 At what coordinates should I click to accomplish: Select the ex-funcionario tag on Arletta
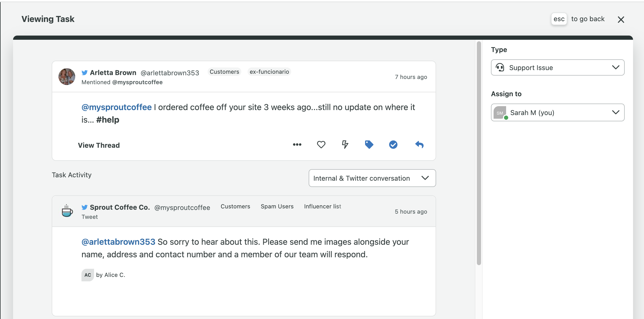[269, 72]
